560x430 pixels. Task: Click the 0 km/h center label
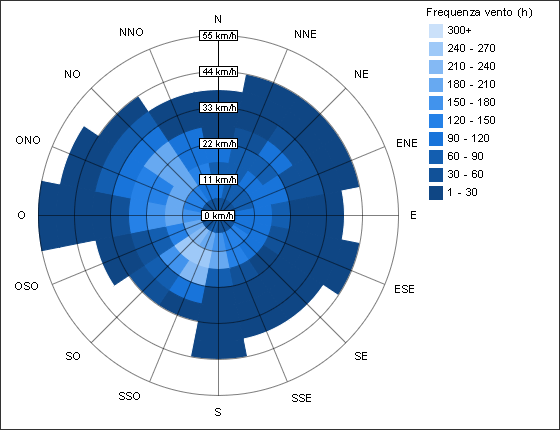[x=218, y=216]
